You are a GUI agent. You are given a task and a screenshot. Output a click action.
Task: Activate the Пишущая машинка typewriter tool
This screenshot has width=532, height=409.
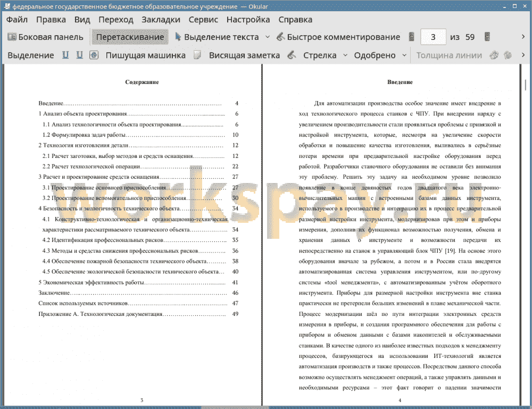146,55
